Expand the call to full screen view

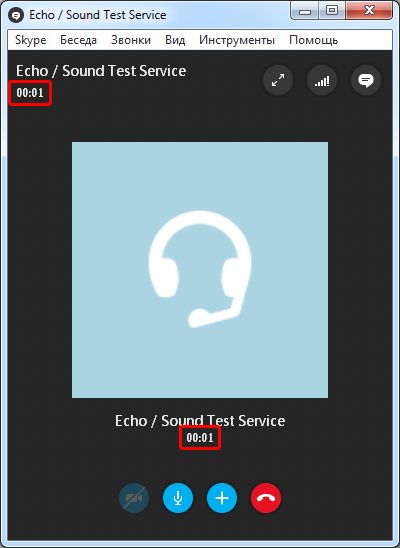click(278, 80)
